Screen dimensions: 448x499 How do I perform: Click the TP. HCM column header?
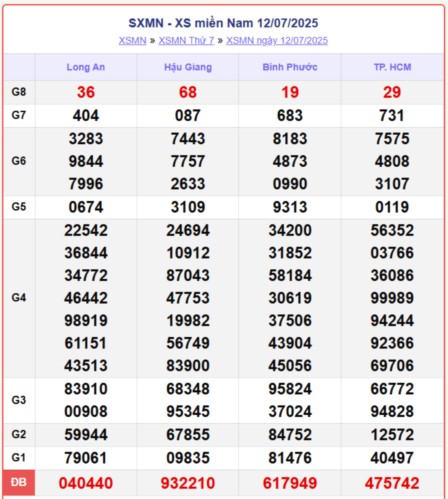[x=392, y=67]
